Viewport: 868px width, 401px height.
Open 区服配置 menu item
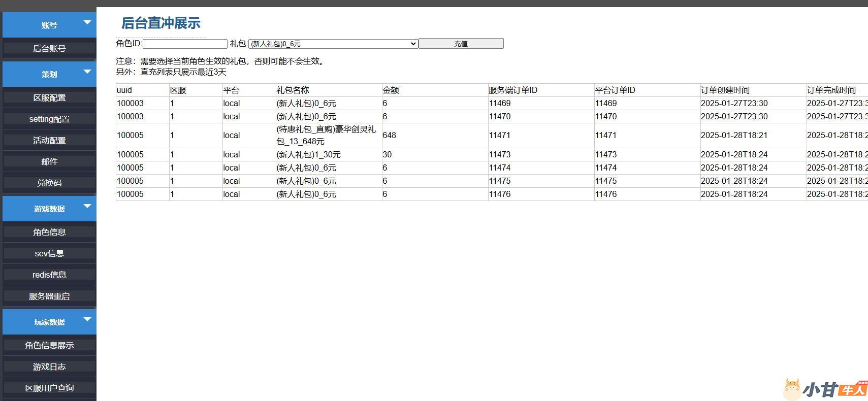click(49, 98)
